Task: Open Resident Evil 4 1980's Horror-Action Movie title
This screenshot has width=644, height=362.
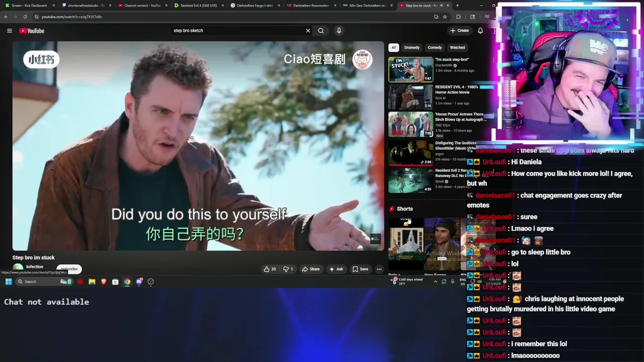Action: (456, 89)
